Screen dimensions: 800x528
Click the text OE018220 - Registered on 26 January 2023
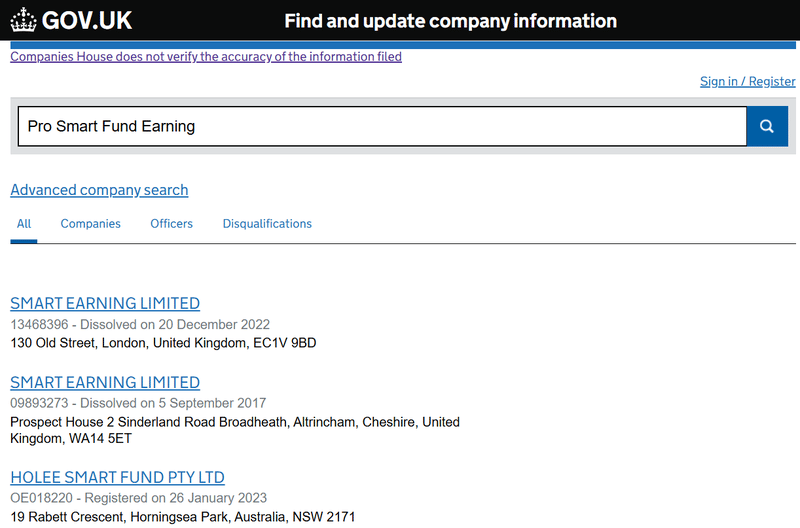tap(138, 498)
